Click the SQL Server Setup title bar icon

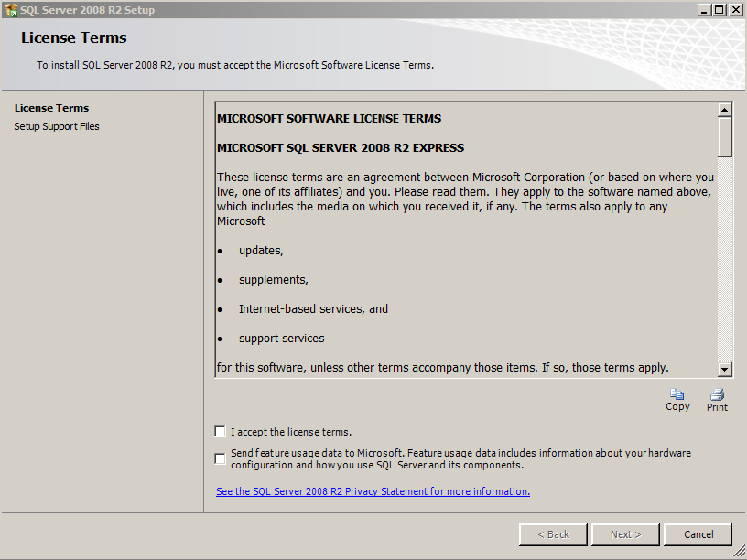tap(11, 10)
